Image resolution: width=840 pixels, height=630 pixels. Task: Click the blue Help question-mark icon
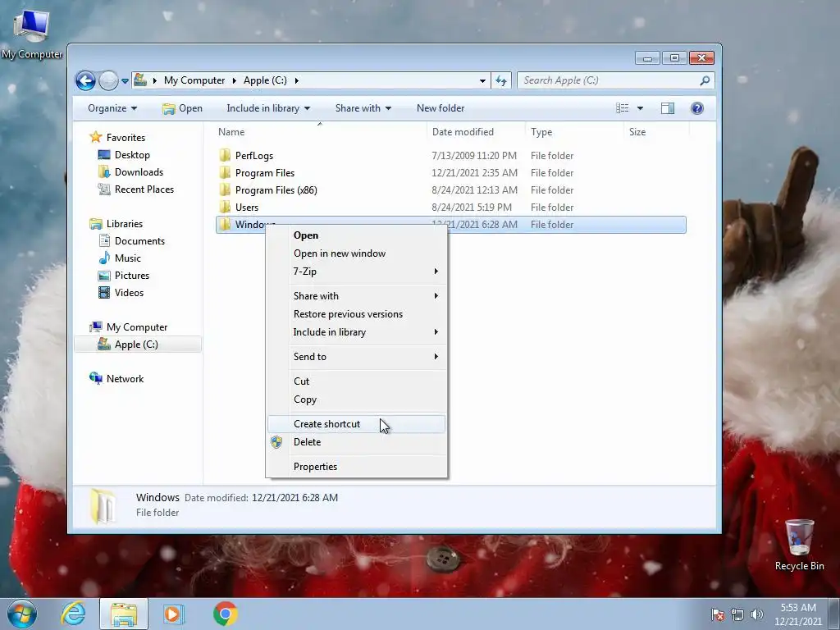point(697,108)
